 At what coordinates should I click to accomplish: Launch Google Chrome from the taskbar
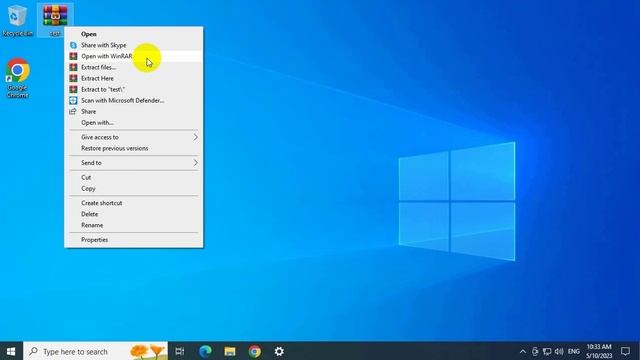point(255,351)
